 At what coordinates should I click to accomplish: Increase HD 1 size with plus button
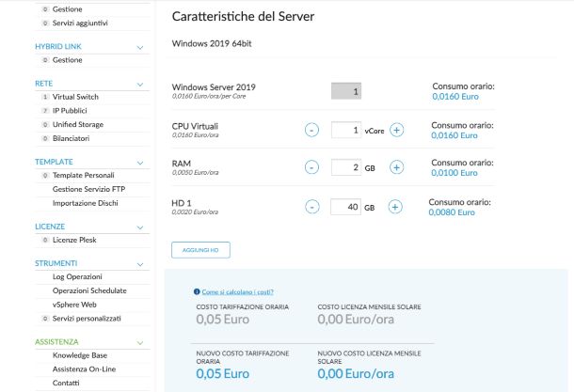pyautogui.click(x=395, y=207)
